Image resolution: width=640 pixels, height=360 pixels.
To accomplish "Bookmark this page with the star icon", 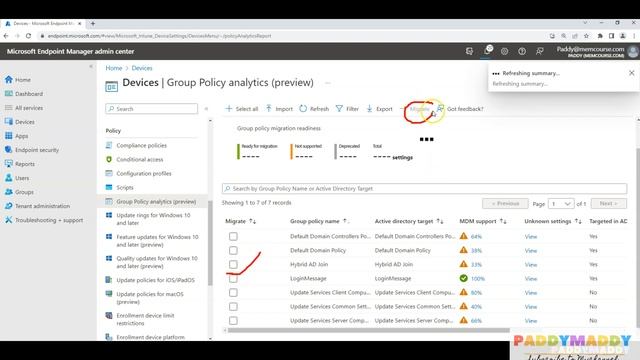I will (x=587, y=36).
